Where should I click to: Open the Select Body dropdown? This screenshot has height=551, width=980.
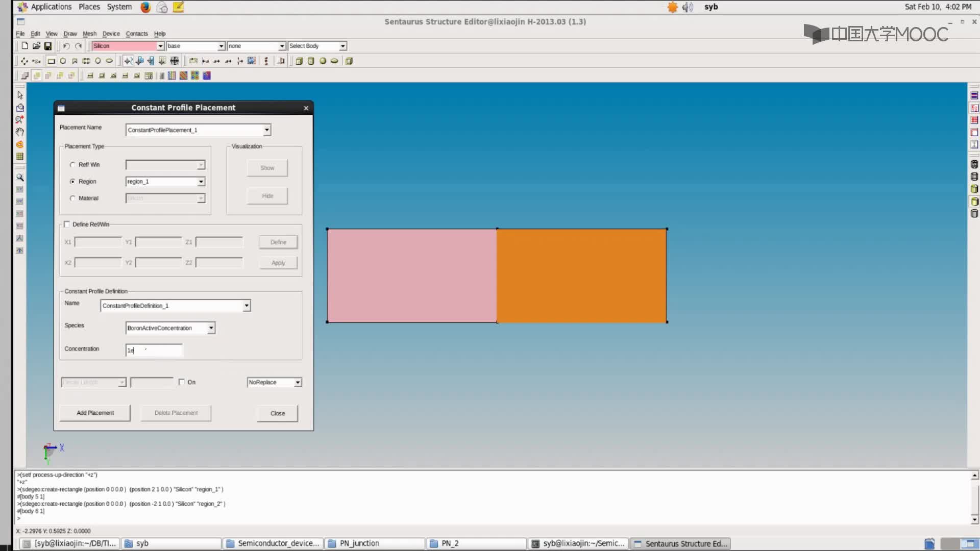[x=342, y=46]
